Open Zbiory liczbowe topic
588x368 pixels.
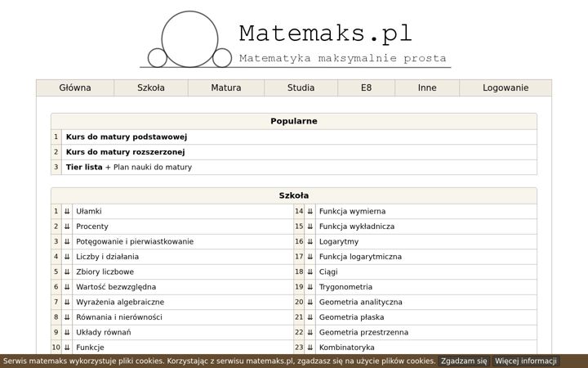point(105,272)
